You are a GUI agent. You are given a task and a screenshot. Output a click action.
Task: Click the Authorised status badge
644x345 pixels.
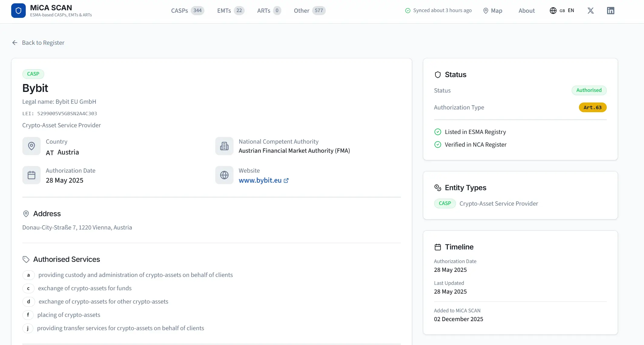click(589, 90)
